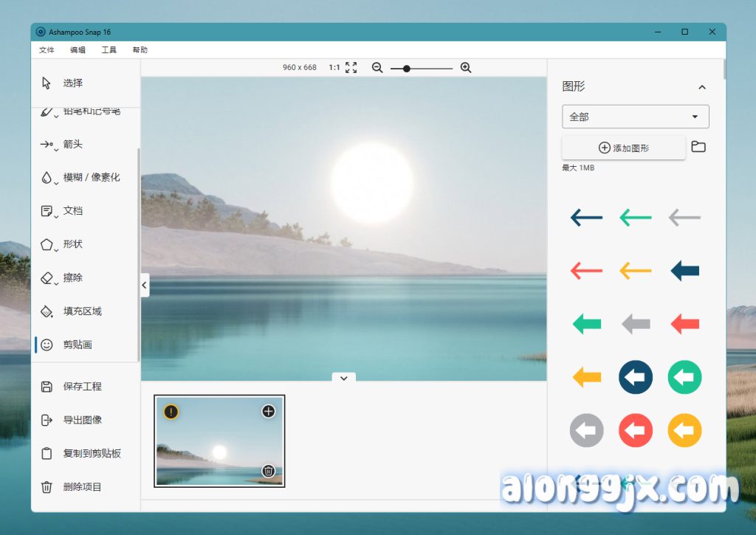The image size is (756, 535).
Task: Open the 全部 category dropdown
Action: 635,117
